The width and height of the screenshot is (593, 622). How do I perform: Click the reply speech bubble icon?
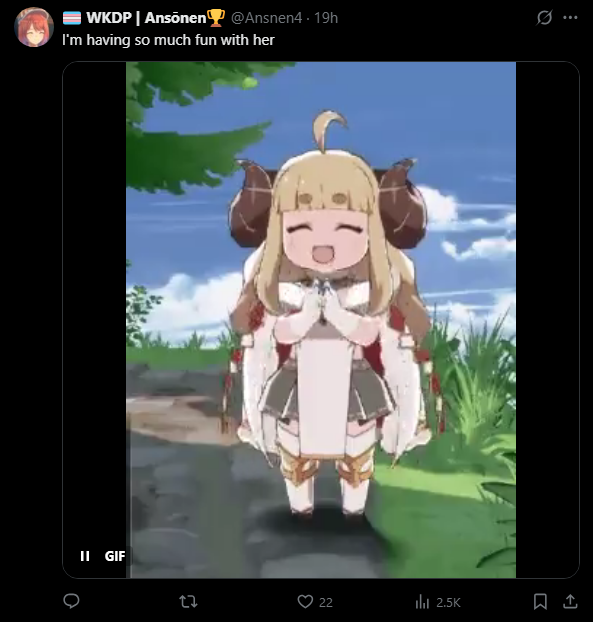[x=71, y=601]
